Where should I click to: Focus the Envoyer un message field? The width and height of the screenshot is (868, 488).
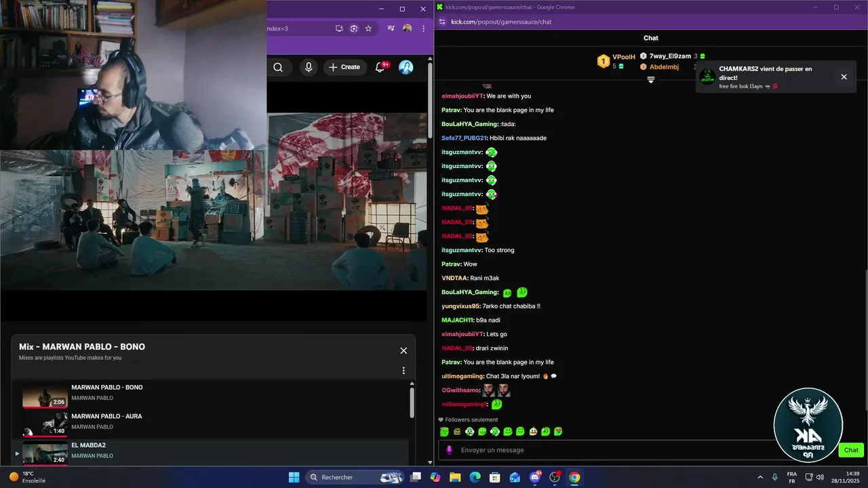point(607,450)
